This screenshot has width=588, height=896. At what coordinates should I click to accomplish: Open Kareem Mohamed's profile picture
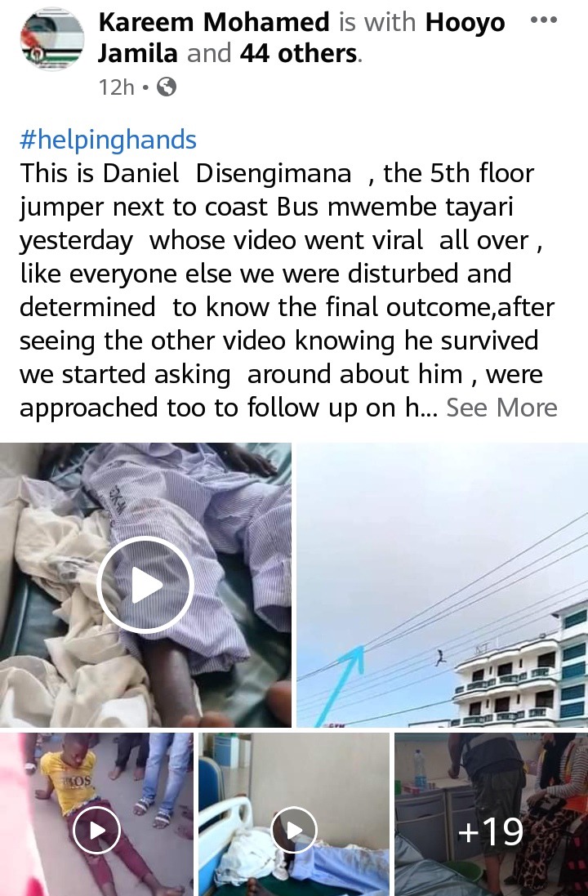(52, 39)
